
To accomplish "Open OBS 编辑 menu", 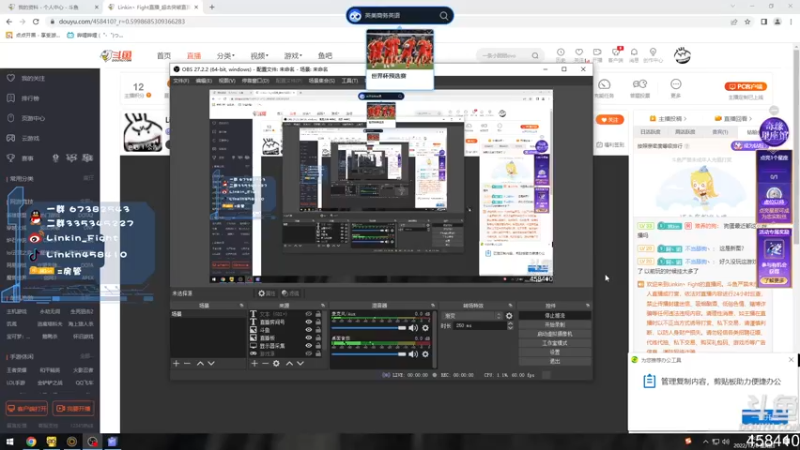I will pyautogui.click(x=203, y=81).
